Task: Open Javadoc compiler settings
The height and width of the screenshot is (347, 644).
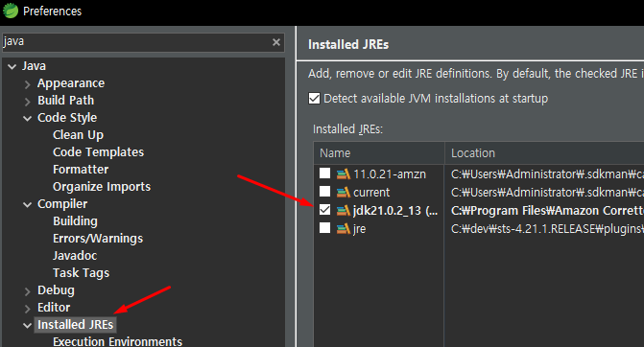Action: pyautogui.click(x=75, y=256)
